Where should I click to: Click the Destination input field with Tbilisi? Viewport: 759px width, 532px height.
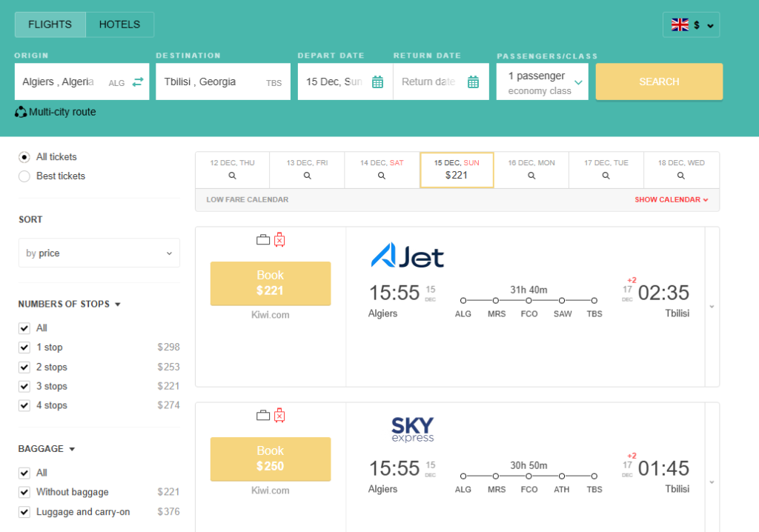pos(211,82)
